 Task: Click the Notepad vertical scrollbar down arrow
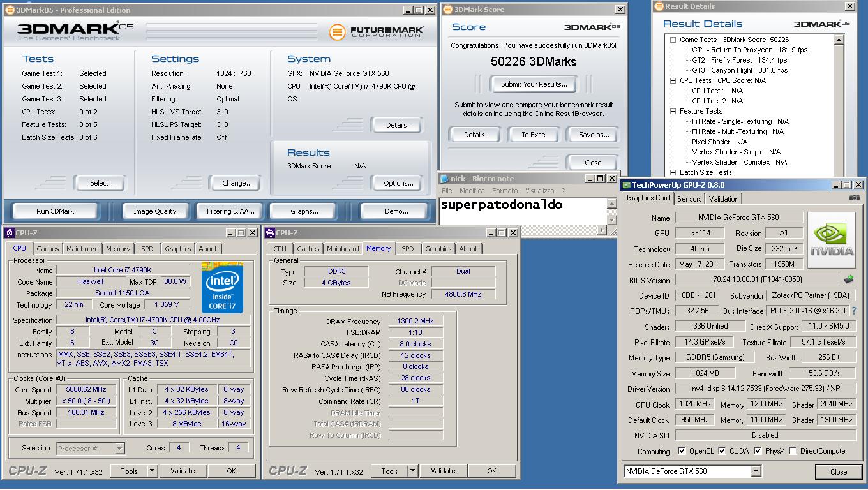(611, 219)
